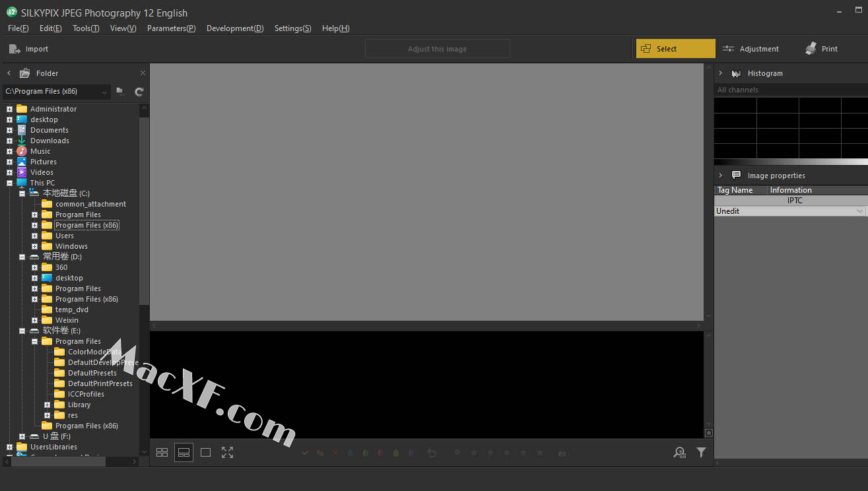Image resolution: width=868 pixels, height=491 pixels.
Task: Open the Unedit IPTC dropdown
Action: coord(859,211)
